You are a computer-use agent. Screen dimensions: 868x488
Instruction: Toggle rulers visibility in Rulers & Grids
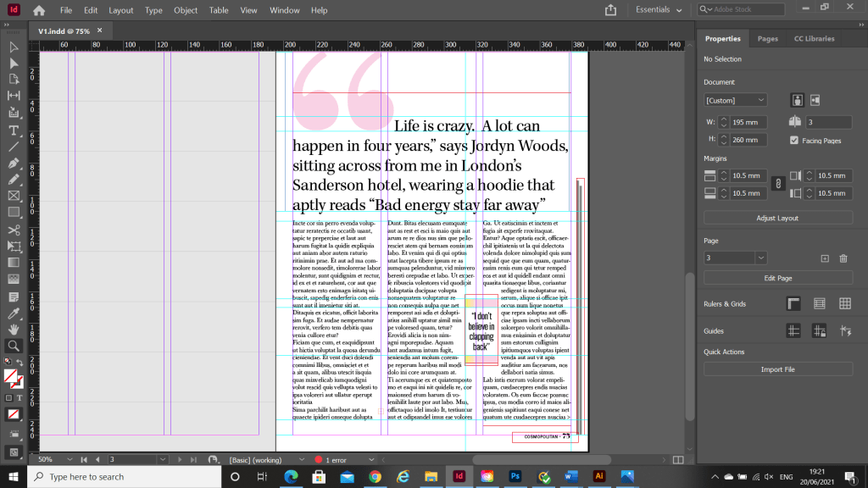[x=793, y=303]
